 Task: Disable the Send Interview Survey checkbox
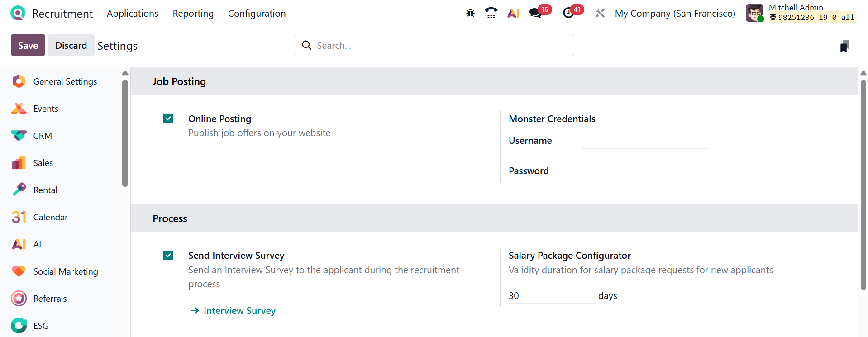tap(168, 256)
